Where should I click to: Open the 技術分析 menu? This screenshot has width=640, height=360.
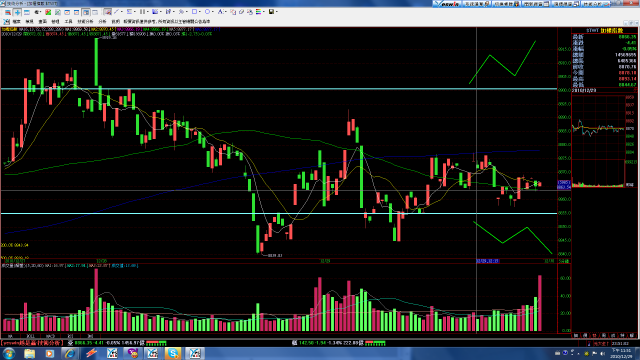point(85,21)
